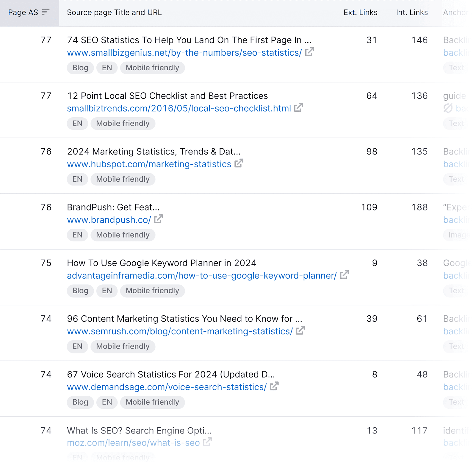Viewport: 476px width, 471px height.
Task: Click Page AS value 75
Action: (x=46, y=263)
